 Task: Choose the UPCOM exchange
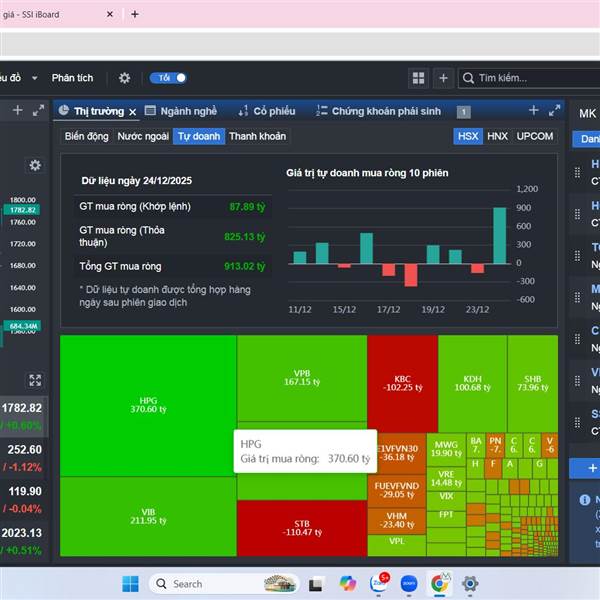(x=535, y=136)
